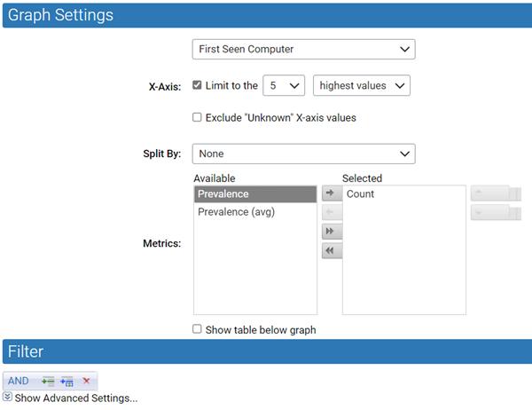Enable Exclude "Unknown" X-axis values
Image resolution: width=532 pixels, height=410 pixels.
tap(197, 117)
